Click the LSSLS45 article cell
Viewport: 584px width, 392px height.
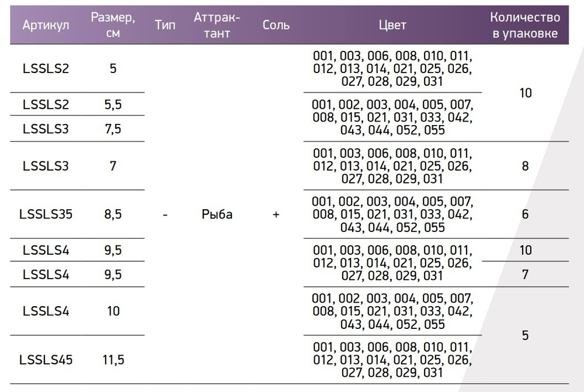[46, 359]
